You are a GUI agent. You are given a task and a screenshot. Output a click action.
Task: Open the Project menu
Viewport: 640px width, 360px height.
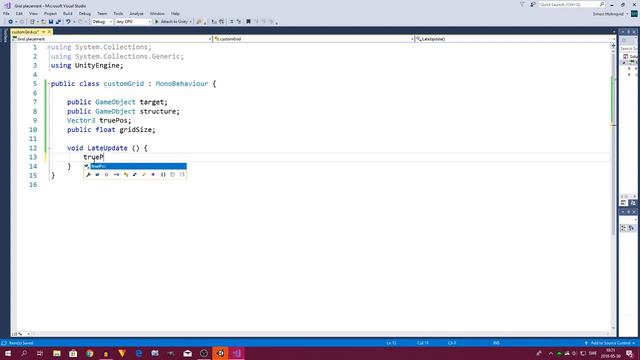50,13
